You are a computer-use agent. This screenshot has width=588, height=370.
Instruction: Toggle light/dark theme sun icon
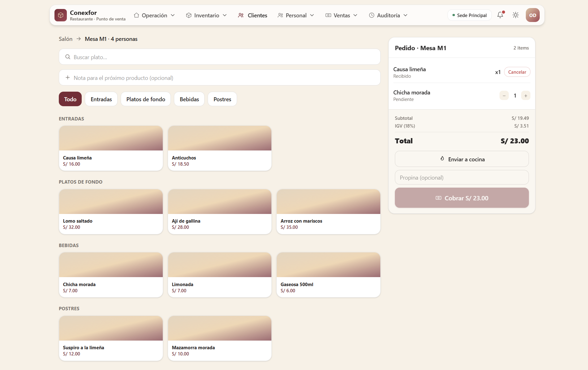click(516, 15)
